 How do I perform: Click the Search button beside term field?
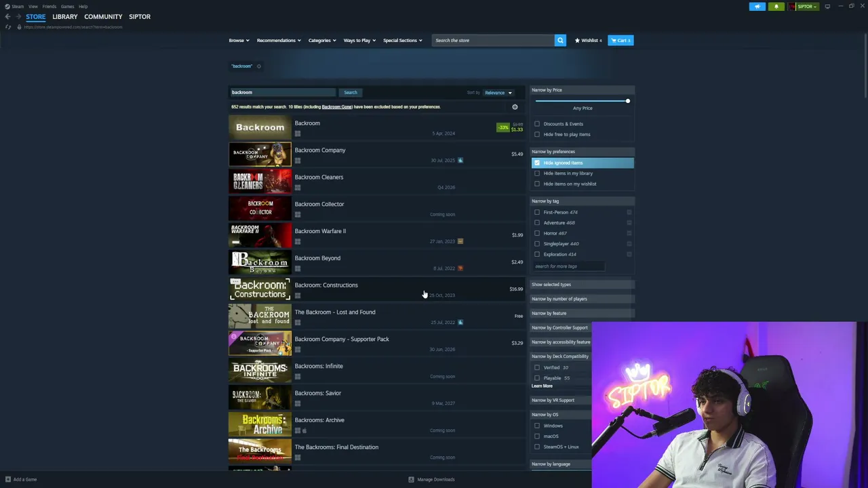[351, 92]
